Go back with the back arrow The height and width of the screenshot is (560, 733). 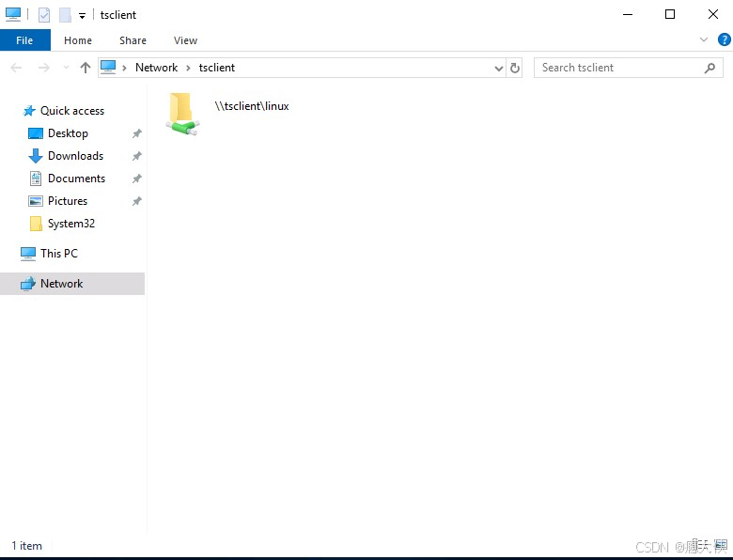pyautogui.click(x=16, y=68)
